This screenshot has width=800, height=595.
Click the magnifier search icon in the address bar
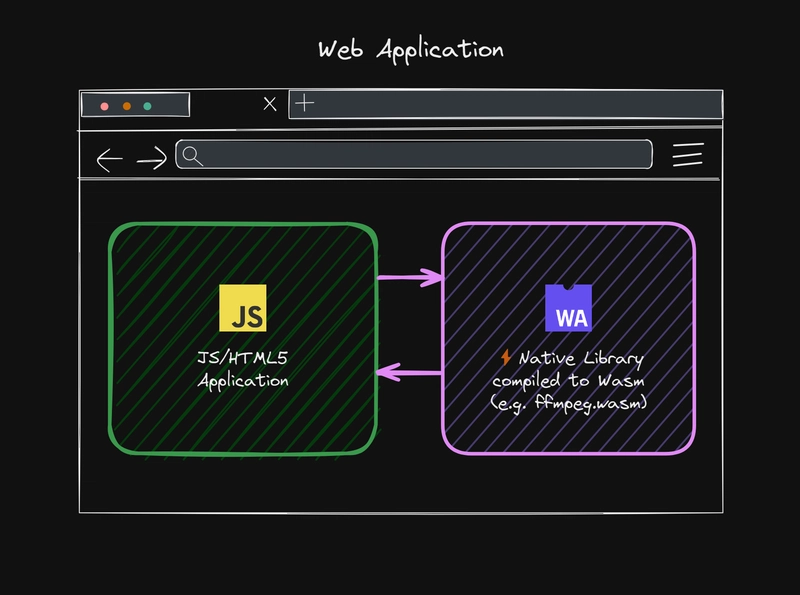click(192, 156)
